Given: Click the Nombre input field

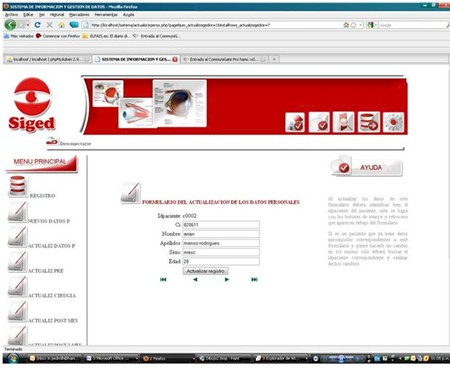Looking at the screenshot, I should (221, 234).
